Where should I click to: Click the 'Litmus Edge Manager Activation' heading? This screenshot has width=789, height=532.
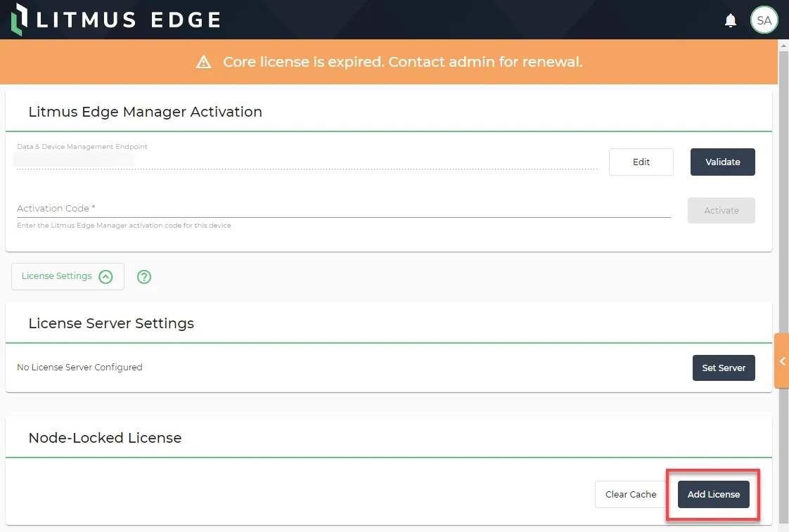(x=145, y=112)
